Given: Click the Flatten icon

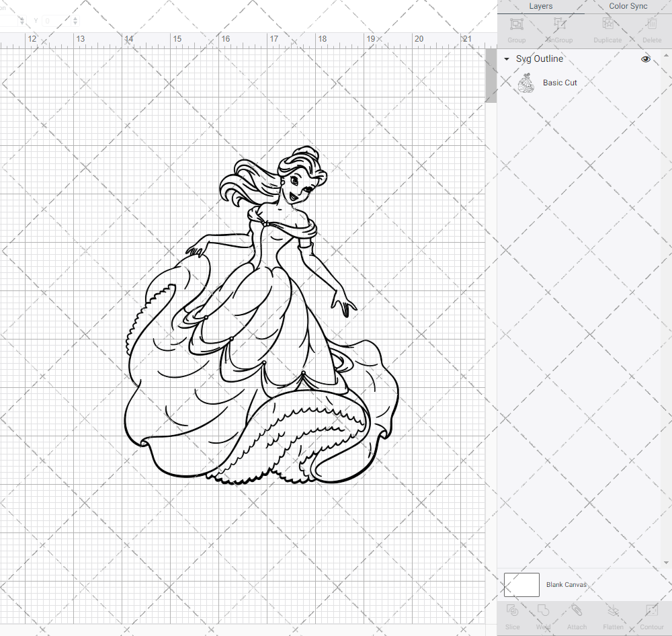Looking at the screenshot, I should 614,610.
